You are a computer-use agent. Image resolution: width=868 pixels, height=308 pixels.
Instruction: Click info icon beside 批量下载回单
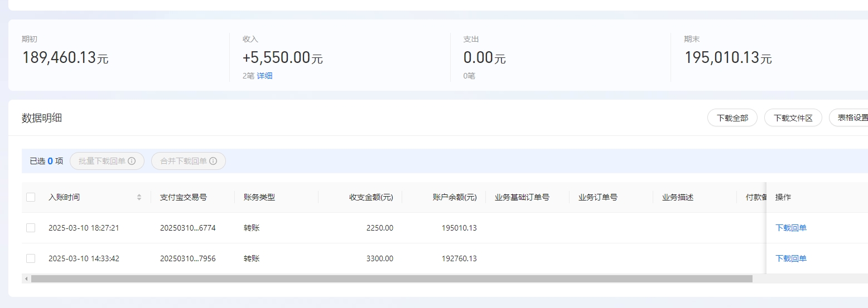click(x=132, y=161)
